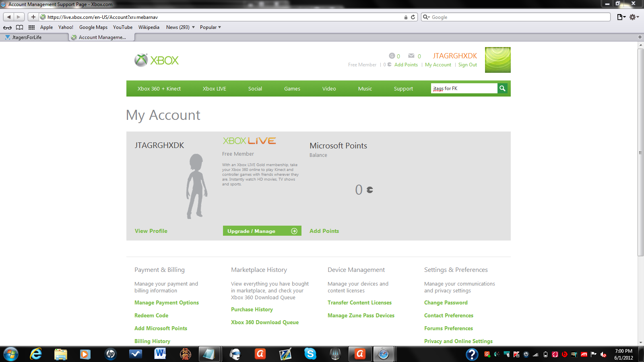The image size is (644, 362).
Task: Open the Top Sites grid icon
Action: tap(31, 27)
